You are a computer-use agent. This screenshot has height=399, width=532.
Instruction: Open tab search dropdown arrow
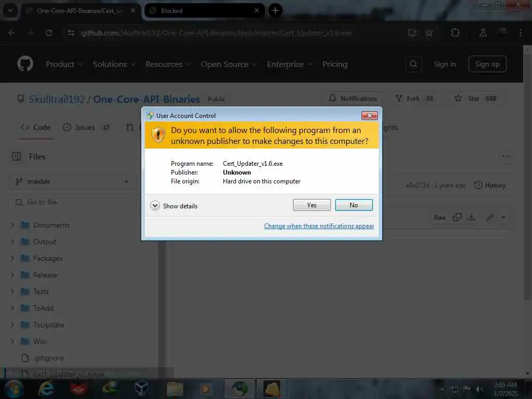10,10
